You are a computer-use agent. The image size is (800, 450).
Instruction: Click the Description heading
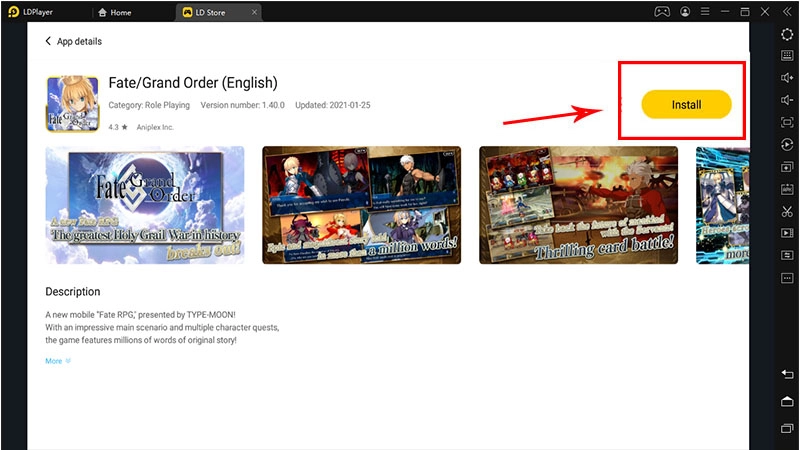tap(73, 292)
